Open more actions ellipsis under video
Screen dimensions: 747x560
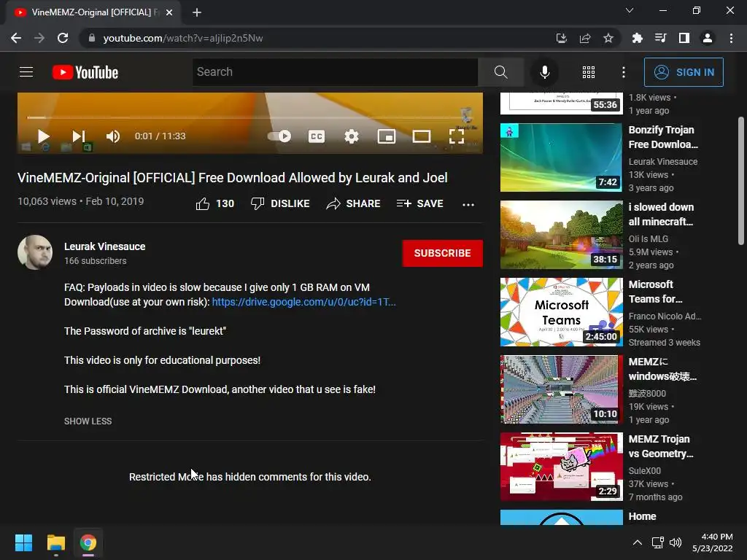pyautogui.click(x=468, y=204)
